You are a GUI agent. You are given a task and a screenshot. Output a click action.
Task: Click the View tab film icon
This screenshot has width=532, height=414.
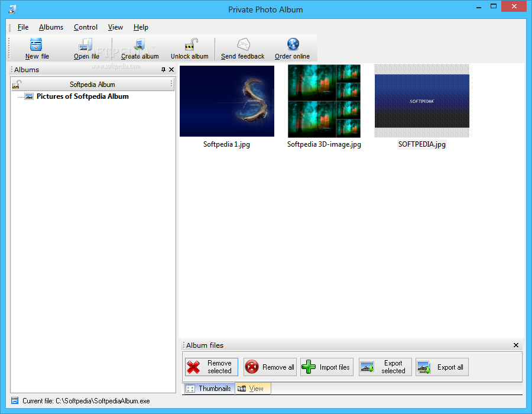click(x=242, y=389)
